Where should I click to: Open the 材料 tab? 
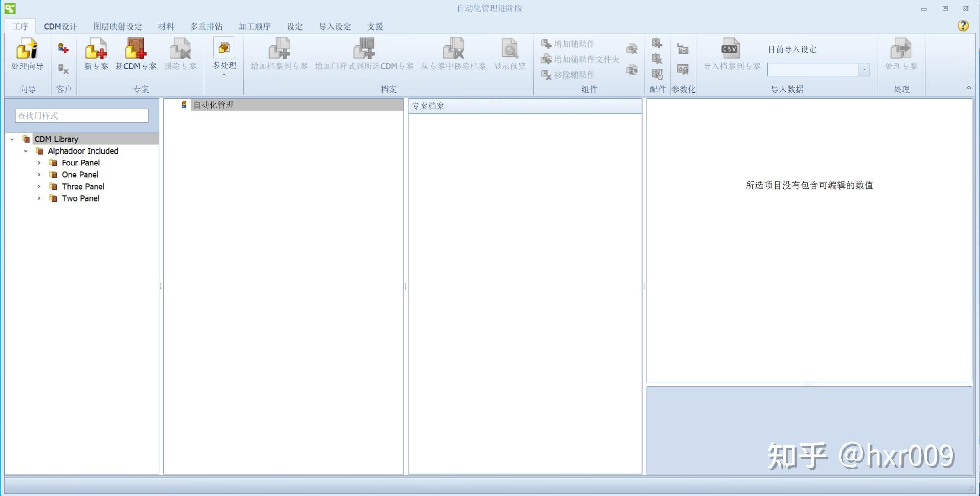pyautogui.click(x=166, y=27)
